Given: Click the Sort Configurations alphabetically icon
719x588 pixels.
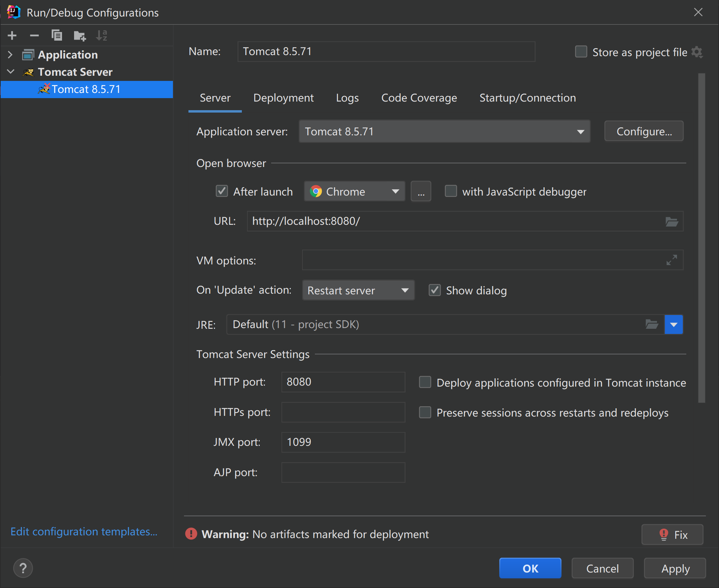Looking at the screenshot, I should (x=102, y=35).
